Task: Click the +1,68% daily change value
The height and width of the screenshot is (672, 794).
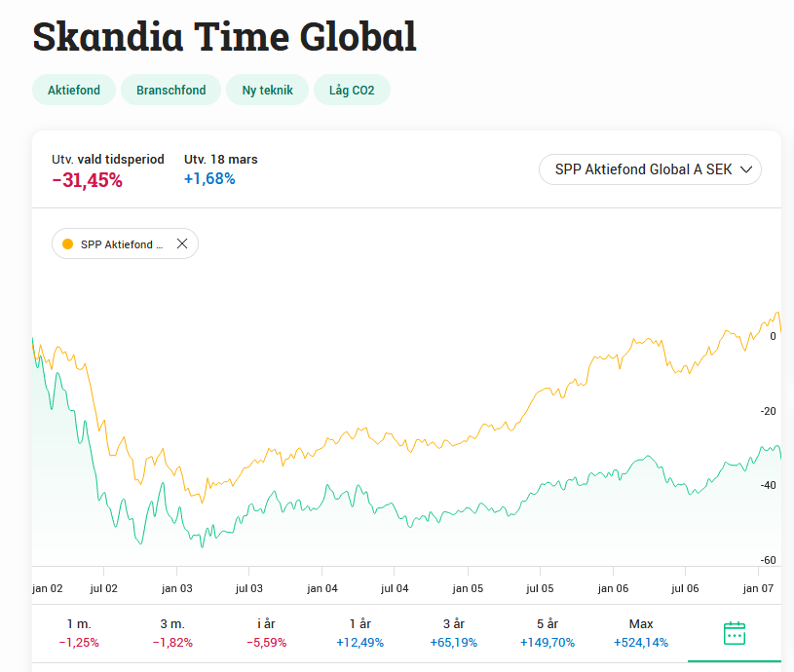Action: pos(209,178)
